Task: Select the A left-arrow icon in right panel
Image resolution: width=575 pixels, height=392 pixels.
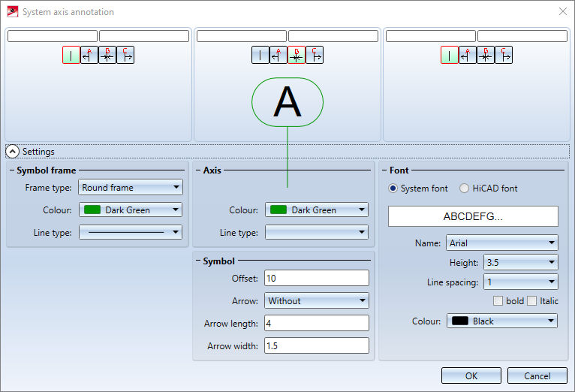Action: pyautogui.click(x=468, y=55)
